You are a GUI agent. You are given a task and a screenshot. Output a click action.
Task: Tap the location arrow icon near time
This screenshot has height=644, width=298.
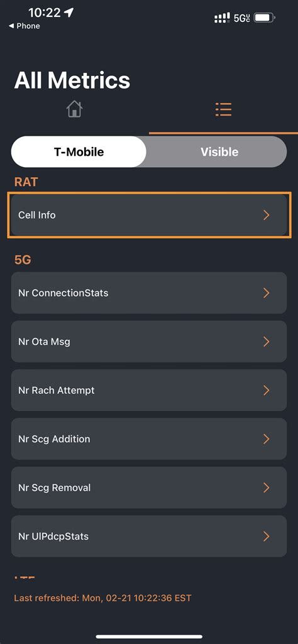69,13
